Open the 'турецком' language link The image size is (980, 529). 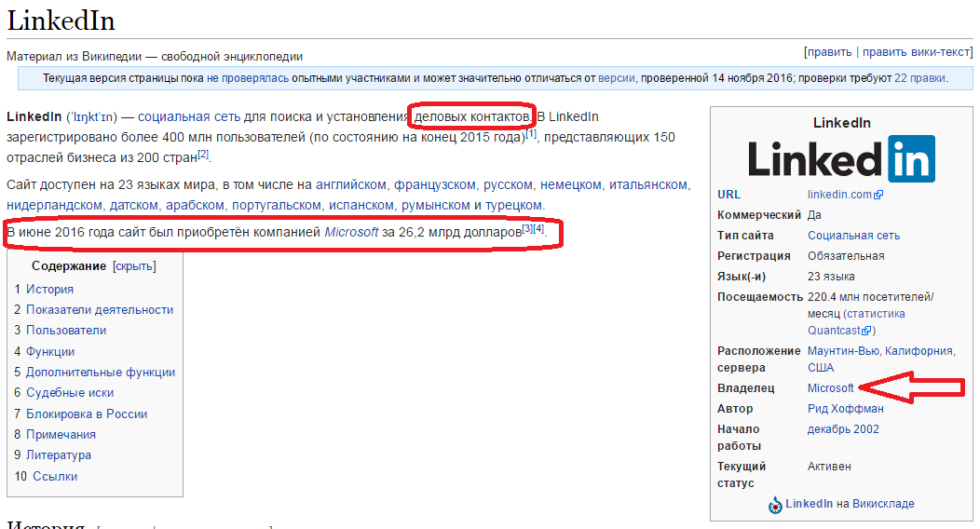click(x=514, y=206)
